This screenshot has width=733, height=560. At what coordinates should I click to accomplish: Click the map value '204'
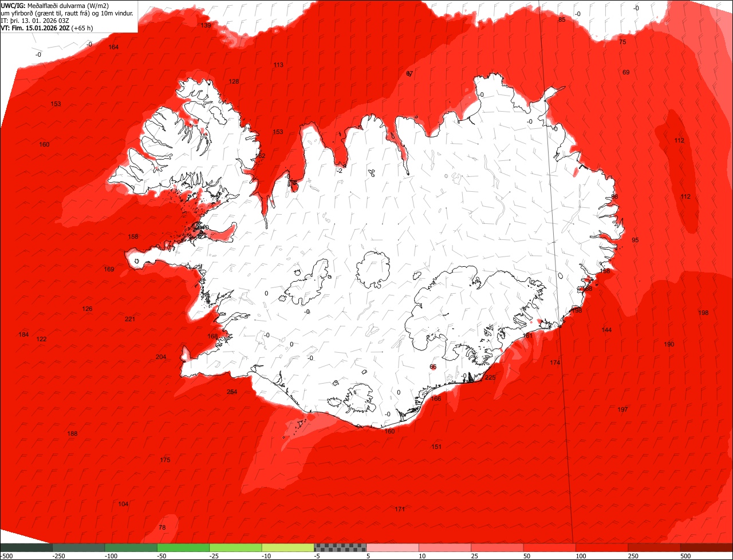(161, 357)
